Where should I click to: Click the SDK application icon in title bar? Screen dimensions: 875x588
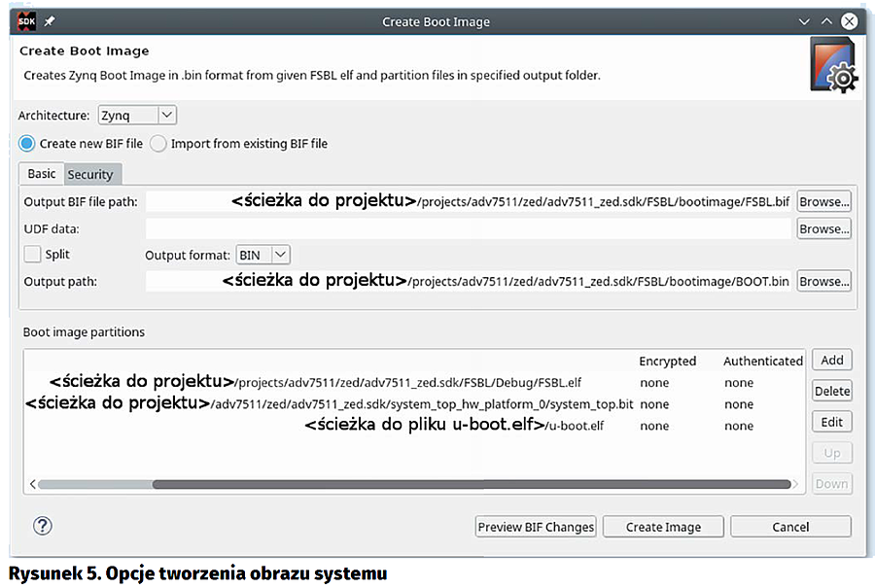[x=27, y=20]
